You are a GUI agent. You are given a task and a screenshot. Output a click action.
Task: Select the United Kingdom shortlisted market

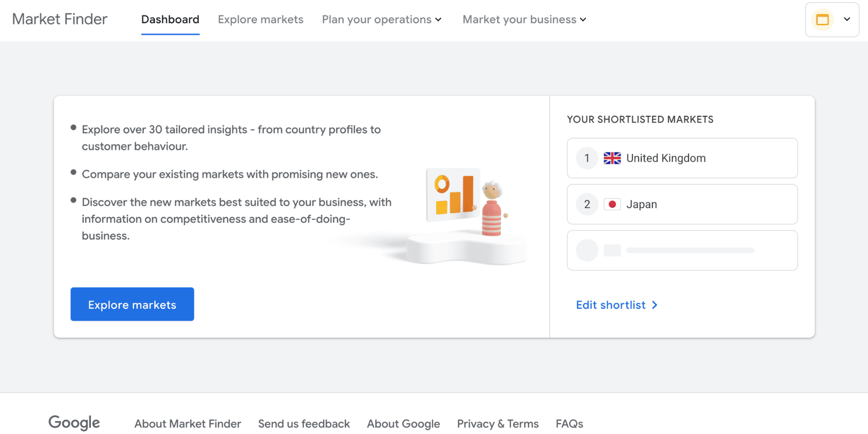point(682,158)
